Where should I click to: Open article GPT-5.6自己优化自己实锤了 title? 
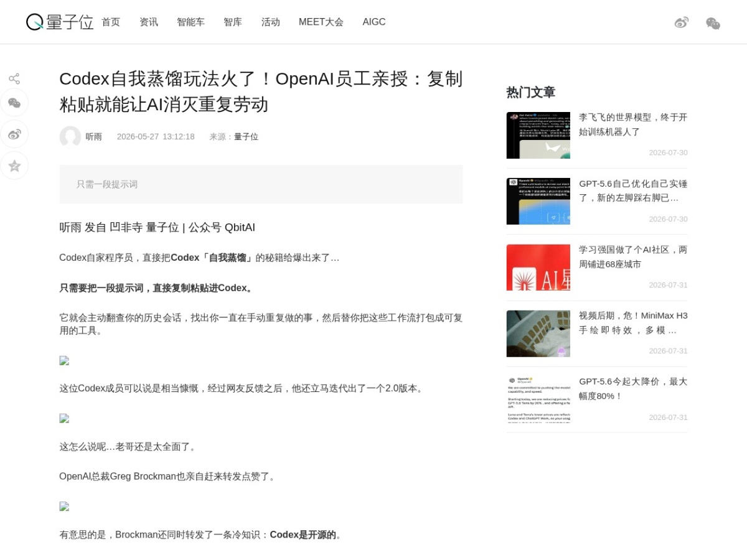[633, 191]
